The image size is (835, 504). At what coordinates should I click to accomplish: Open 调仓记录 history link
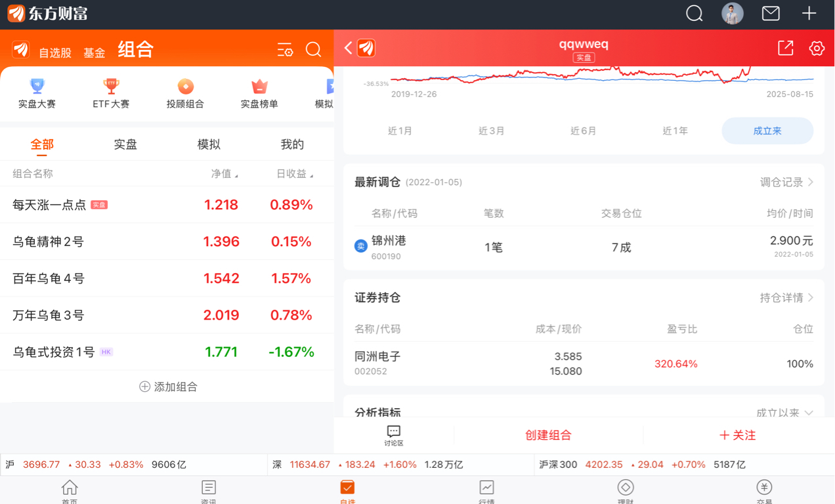[786, 182]
